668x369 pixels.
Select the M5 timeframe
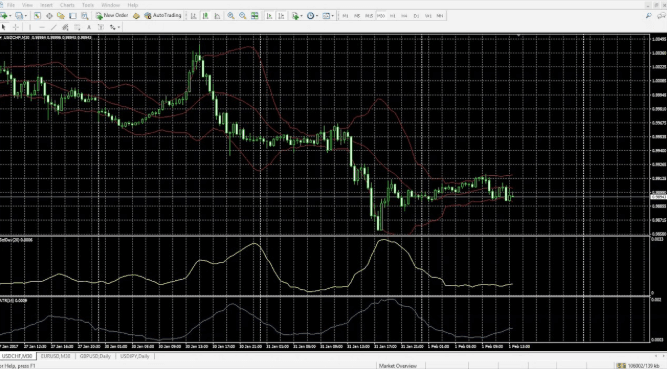(x=357, y=16)
